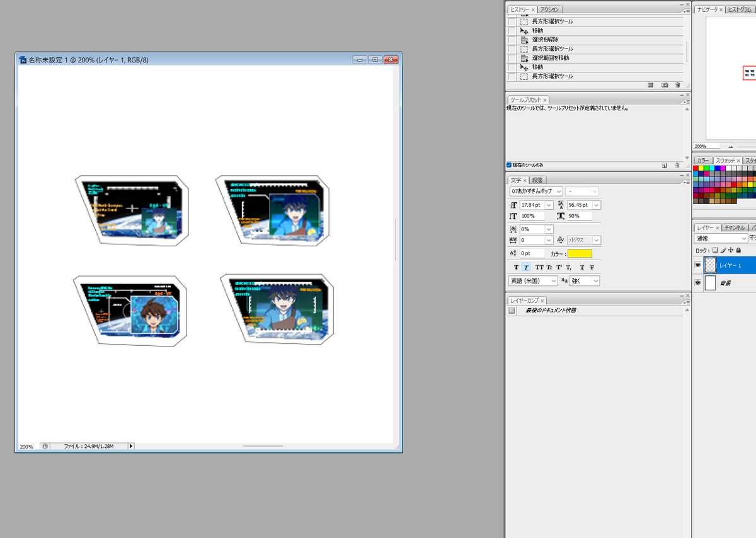Click the horizontal scale 90% field
Viewport: 756px width, 538px height.
pyautogui.click(x=580, y=216)
